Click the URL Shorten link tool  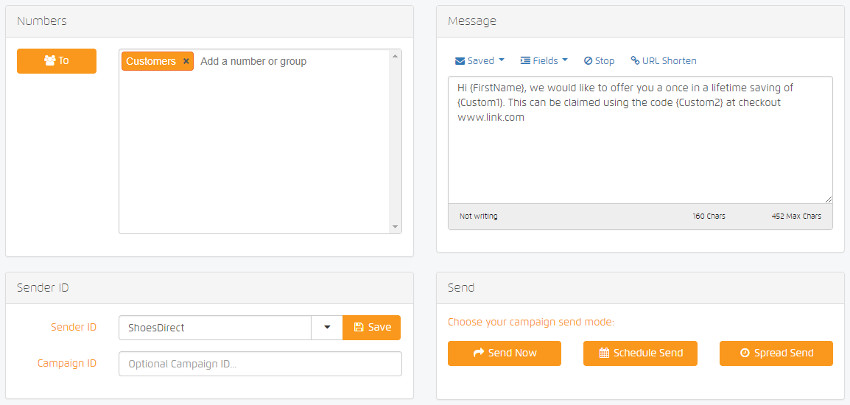(664, 61)
